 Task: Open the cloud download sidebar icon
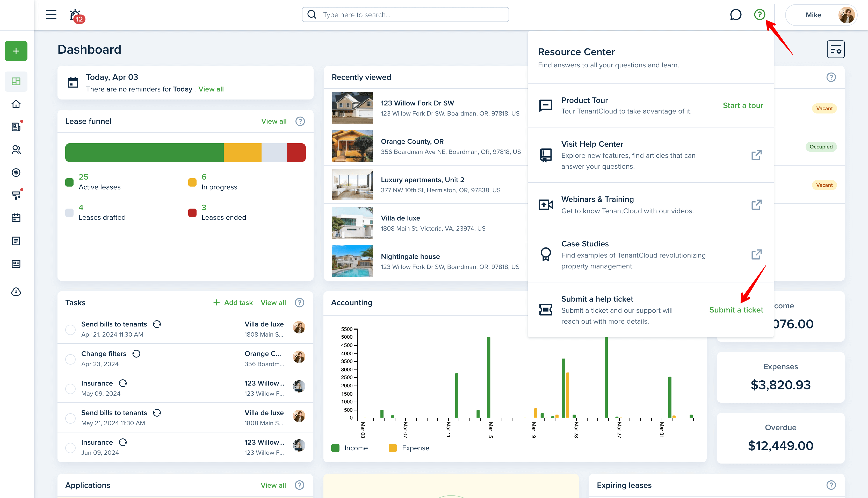click(x=16, y=291)
